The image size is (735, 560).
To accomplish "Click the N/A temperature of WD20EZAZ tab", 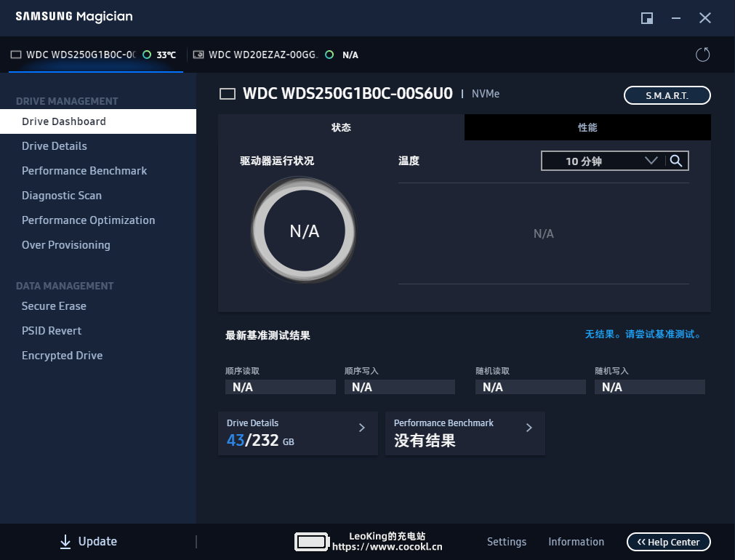I will [x=350, y=55].
